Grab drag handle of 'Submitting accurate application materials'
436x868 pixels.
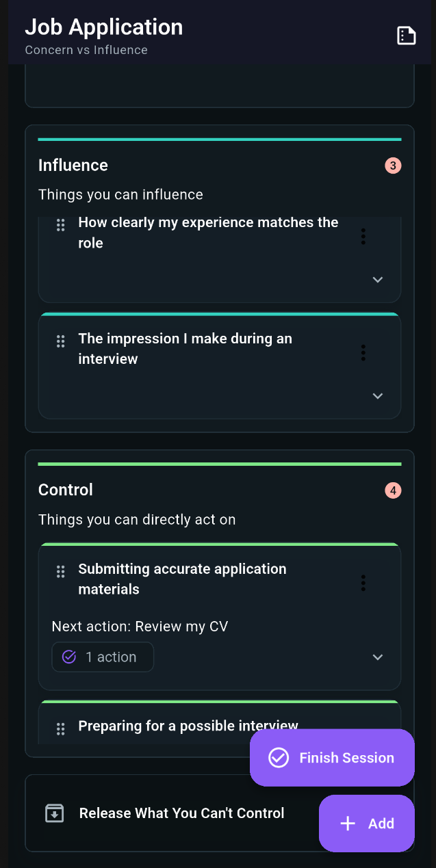60,571
